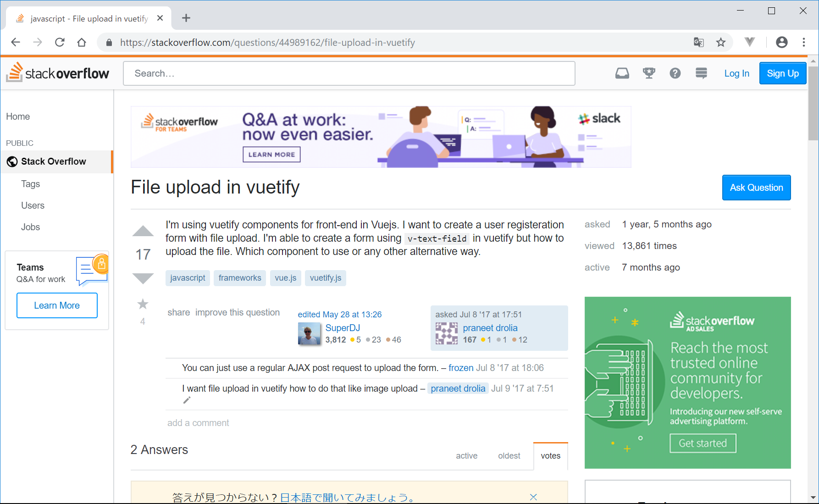Open the Stack Exchange sites list icon

point(701,73)
